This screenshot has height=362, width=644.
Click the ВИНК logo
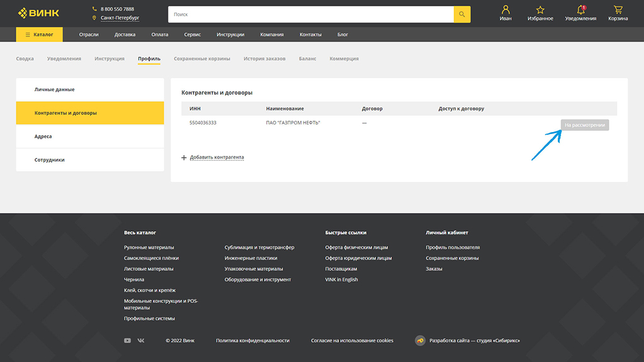click(38, 13)
